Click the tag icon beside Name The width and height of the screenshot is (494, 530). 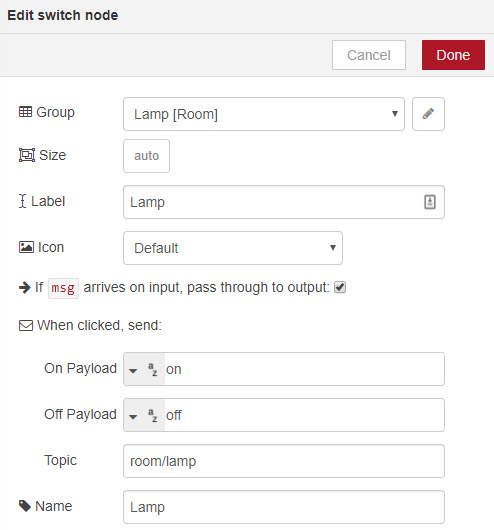(25, 506)
